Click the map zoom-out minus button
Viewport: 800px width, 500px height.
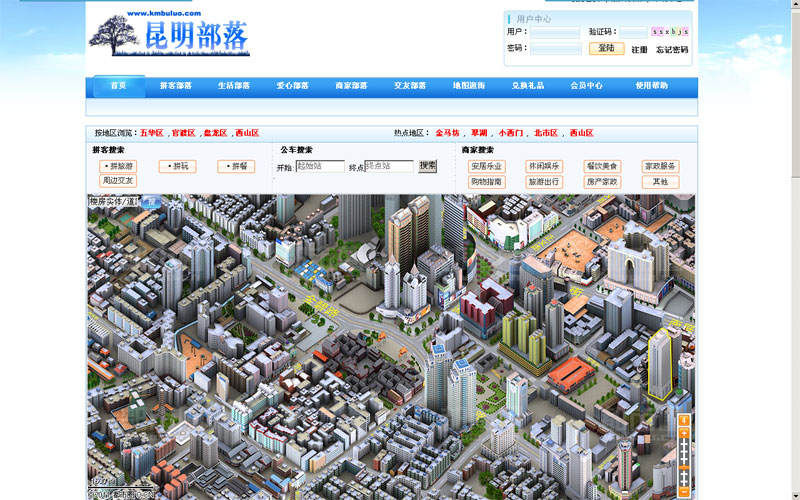[x=684, y=491]
